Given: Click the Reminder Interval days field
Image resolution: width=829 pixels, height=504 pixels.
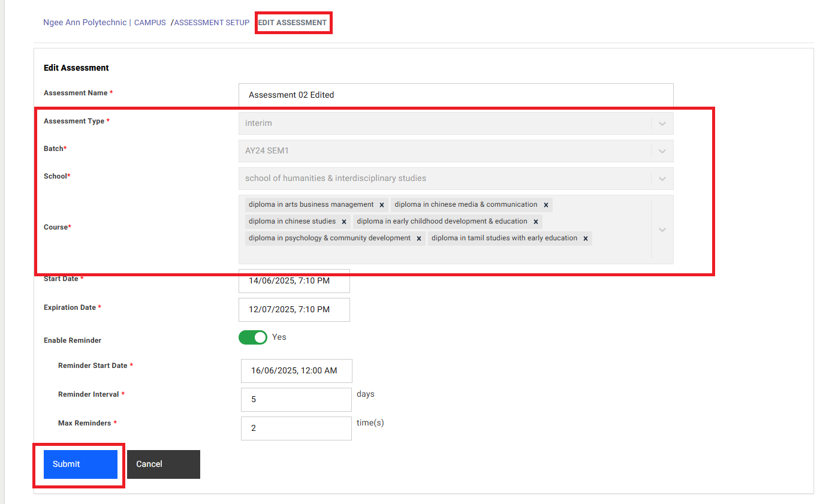Looking at the screenshot, I should click(x=296, y=400).
